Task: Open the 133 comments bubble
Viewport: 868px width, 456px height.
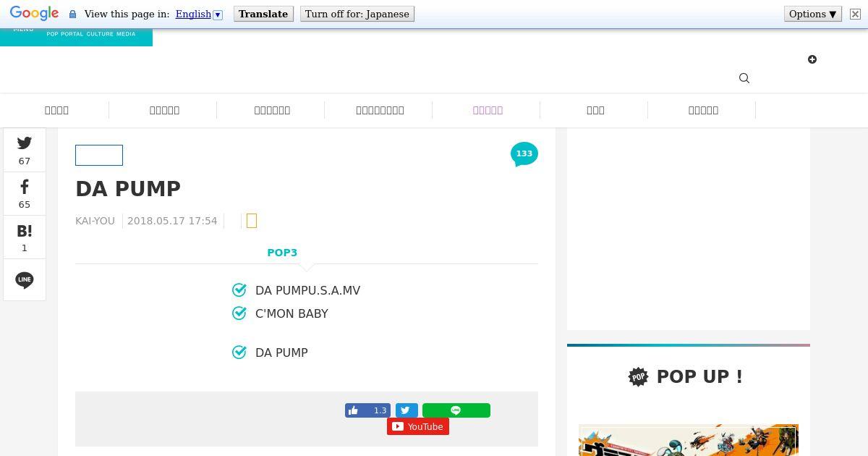Action: click(x=524, y=154)
